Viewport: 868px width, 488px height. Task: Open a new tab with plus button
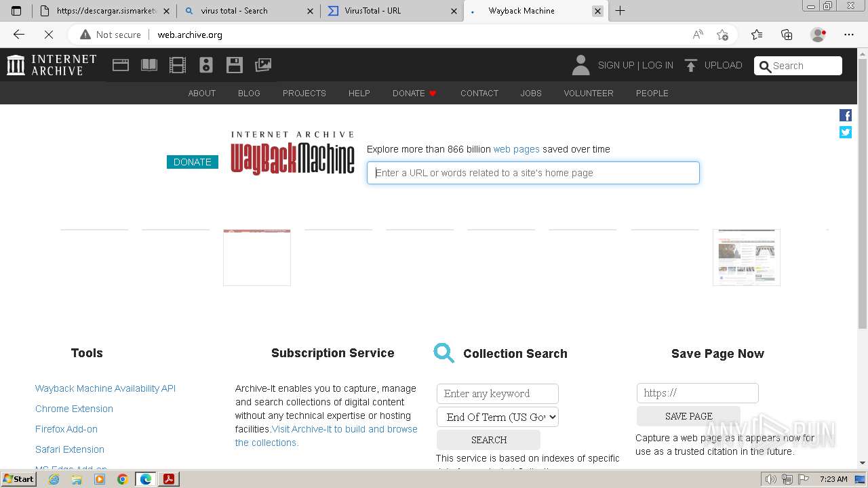pos(620,11)
